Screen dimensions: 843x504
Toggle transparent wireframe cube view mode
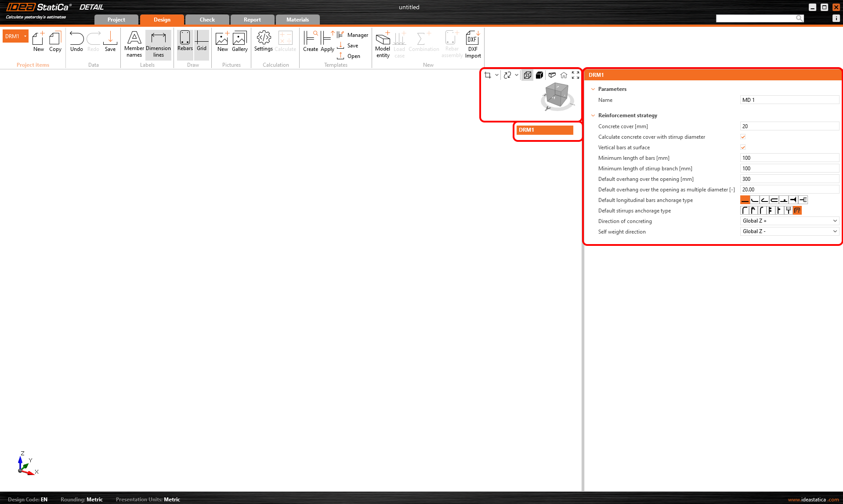click(x=528, y=75)
